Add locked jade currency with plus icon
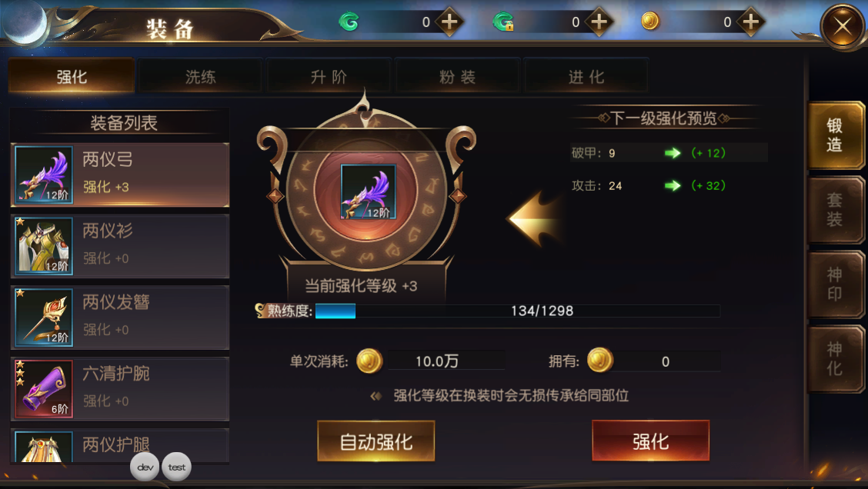The image size is (868, 489). click(x=599, y=22)
